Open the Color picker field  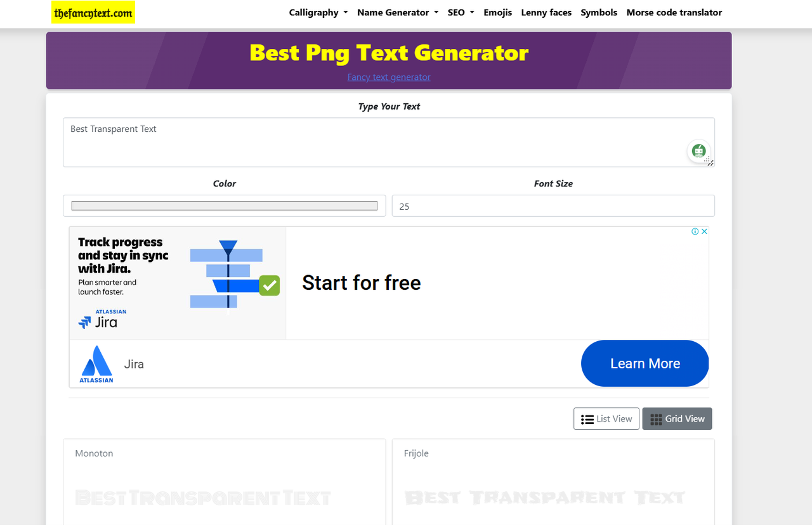[224, 205]
